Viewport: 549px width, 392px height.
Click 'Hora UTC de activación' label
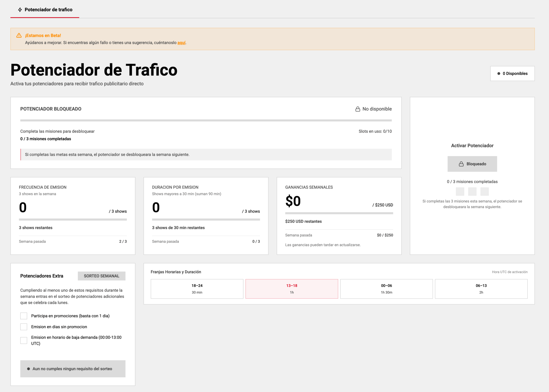click(510, 272)
